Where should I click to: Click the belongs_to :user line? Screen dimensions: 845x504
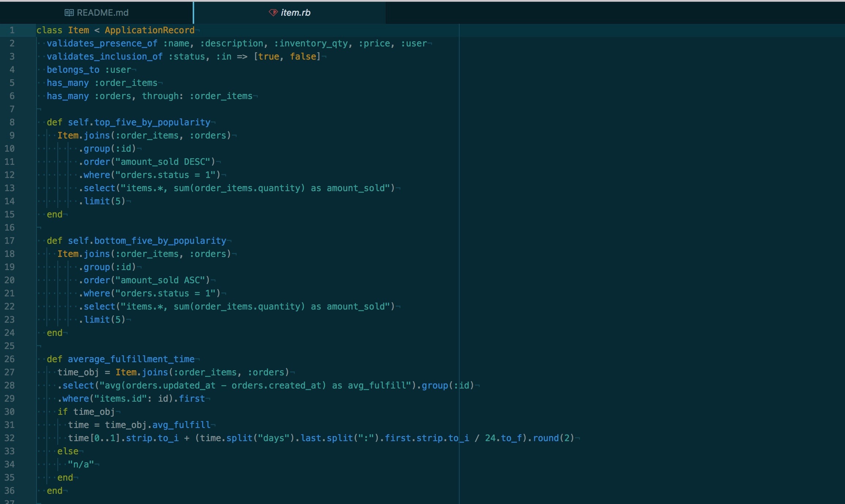[x=88, y=70]
